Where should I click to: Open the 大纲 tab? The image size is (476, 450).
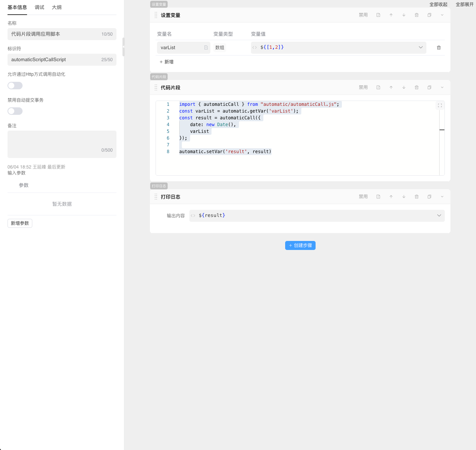57,8
